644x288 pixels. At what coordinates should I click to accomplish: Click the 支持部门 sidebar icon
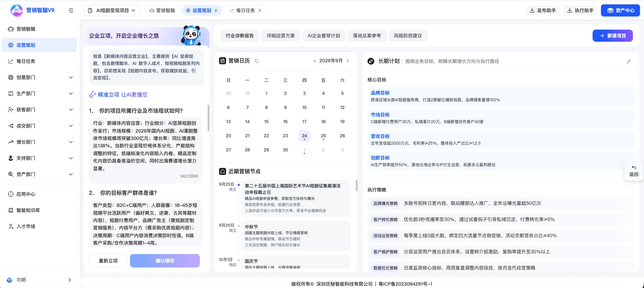pos(11,158)
